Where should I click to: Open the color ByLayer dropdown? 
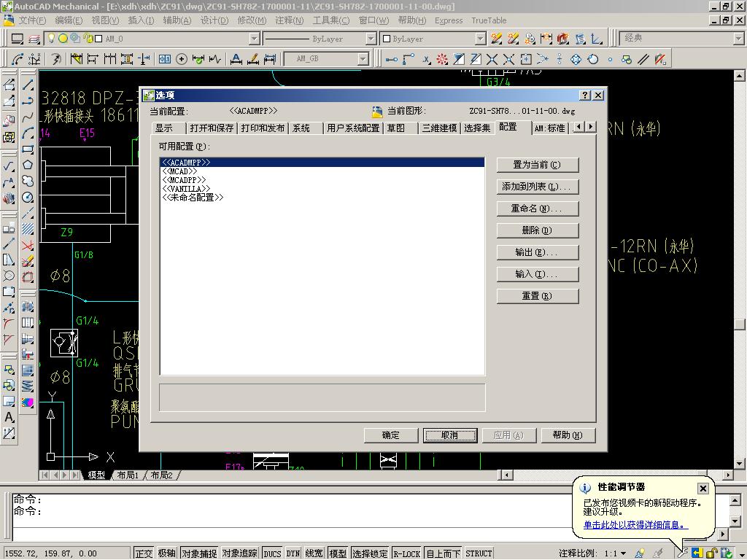pos(481,39)
